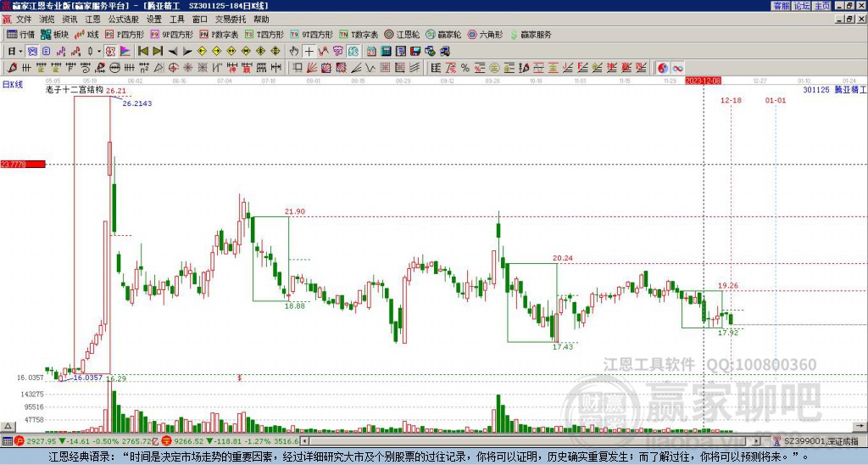
Task: Click the 301125 腾亚精工 stock label
Action: click(835, 90)
